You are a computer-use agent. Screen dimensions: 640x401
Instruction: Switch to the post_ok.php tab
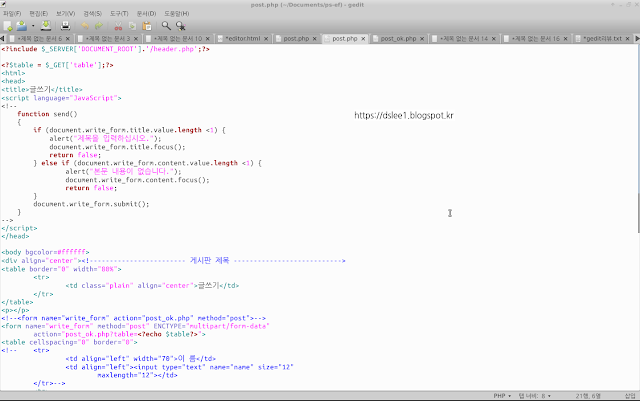click(398, 38)
